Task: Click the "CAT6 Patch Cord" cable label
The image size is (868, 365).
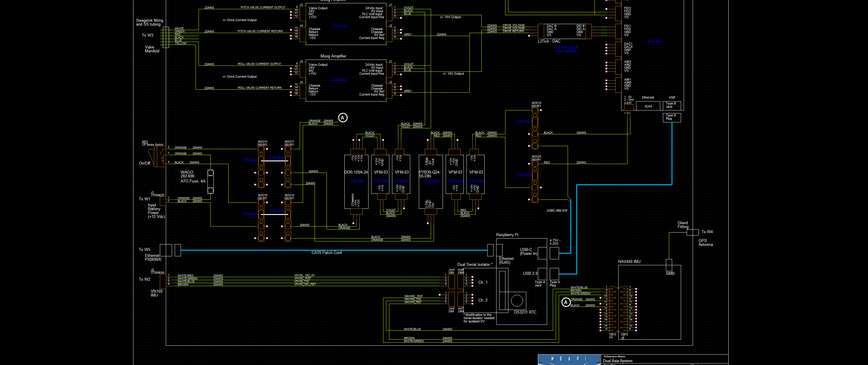Action: coord(327,253)
